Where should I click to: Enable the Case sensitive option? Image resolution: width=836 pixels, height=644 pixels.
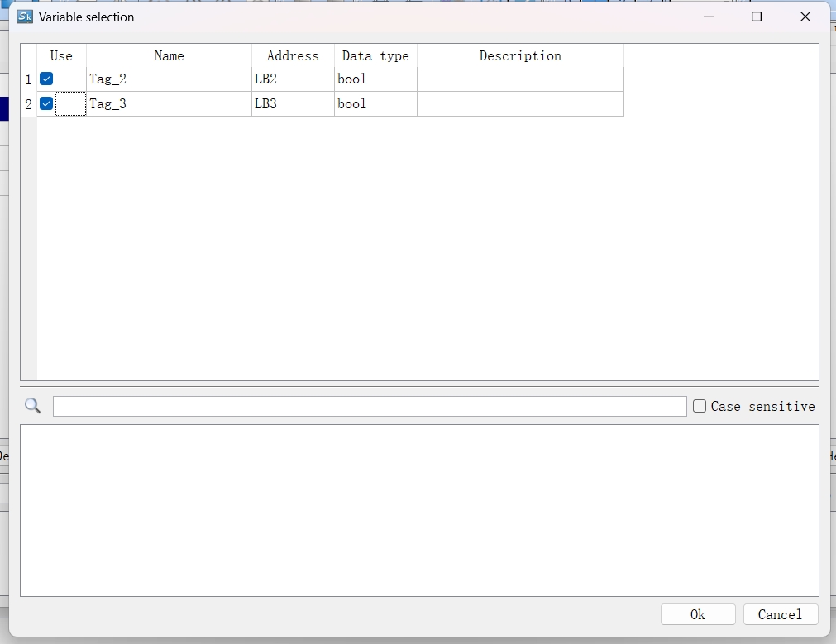click(x=700, y=406)
